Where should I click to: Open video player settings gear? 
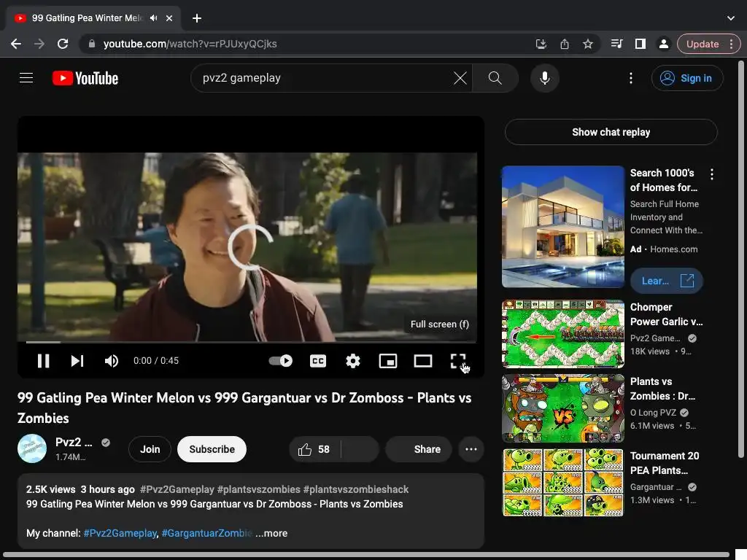tap(353, 361)
